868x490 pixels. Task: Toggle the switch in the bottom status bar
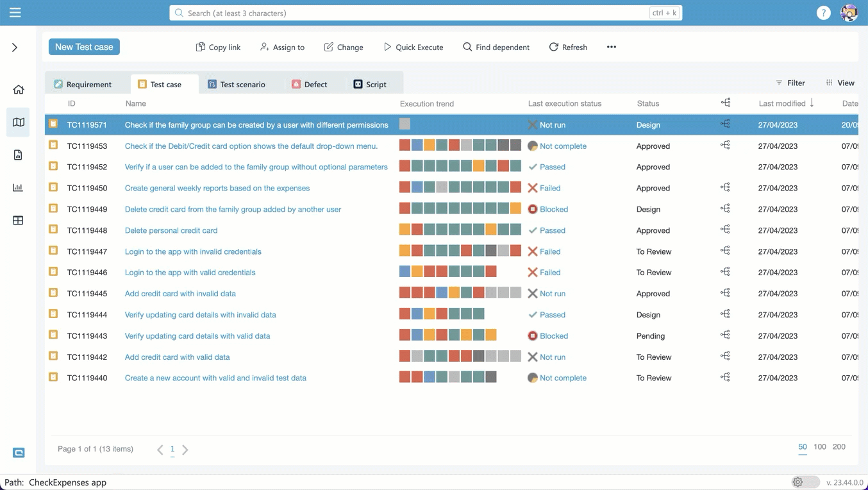[805, 482]
